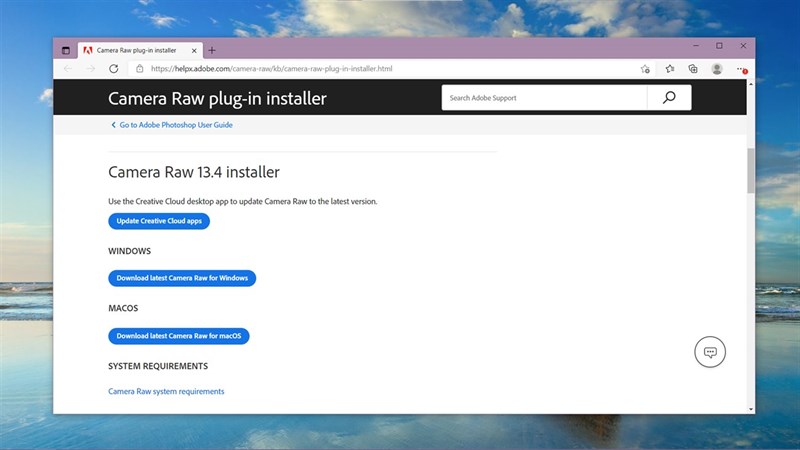Open the chat support bubble

tap(710, 352)
